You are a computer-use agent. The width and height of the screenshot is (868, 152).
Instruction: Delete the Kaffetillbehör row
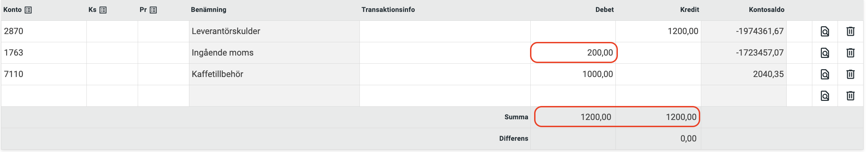pyautogui.click(x=851, y=74)
